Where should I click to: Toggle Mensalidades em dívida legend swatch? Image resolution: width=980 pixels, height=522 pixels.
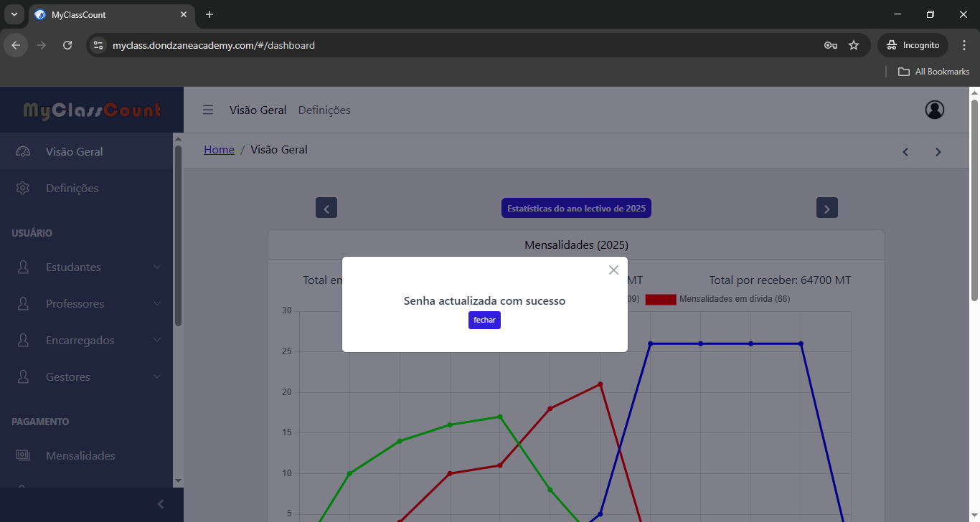click(660, 299)
